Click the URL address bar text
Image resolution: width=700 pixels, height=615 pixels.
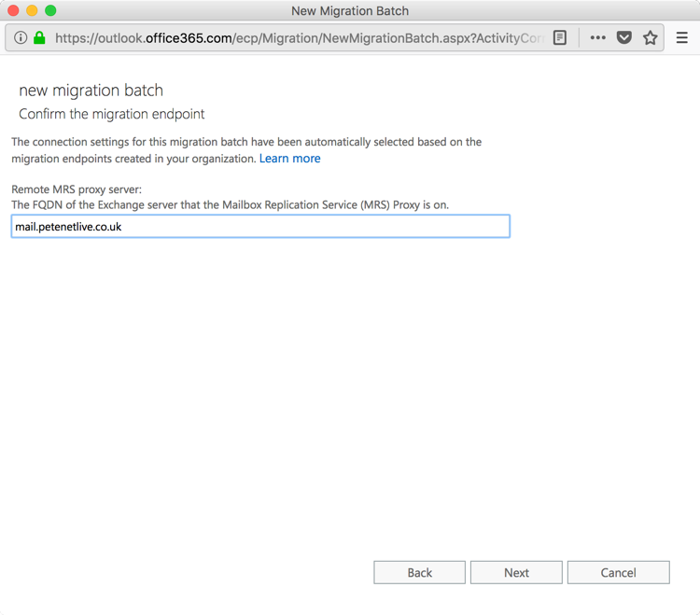coord(299,38)
